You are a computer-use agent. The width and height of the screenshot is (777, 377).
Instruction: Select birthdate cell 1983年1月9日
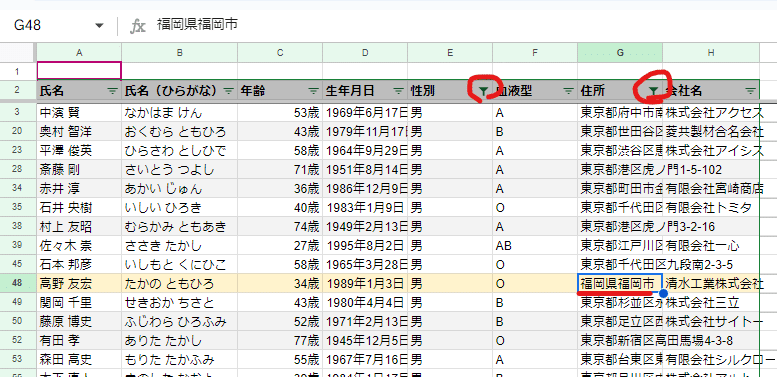click(365, 208)
